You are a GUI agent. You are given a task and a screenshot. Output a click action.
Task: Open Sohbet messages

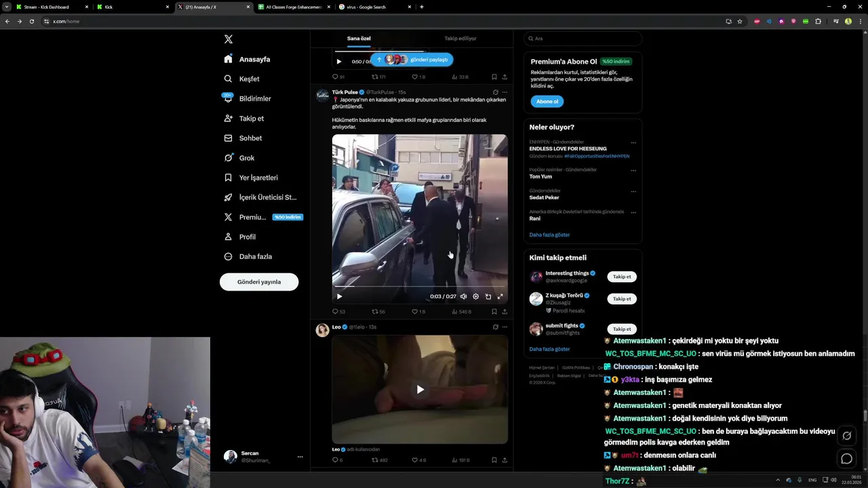tap(243, 138)
